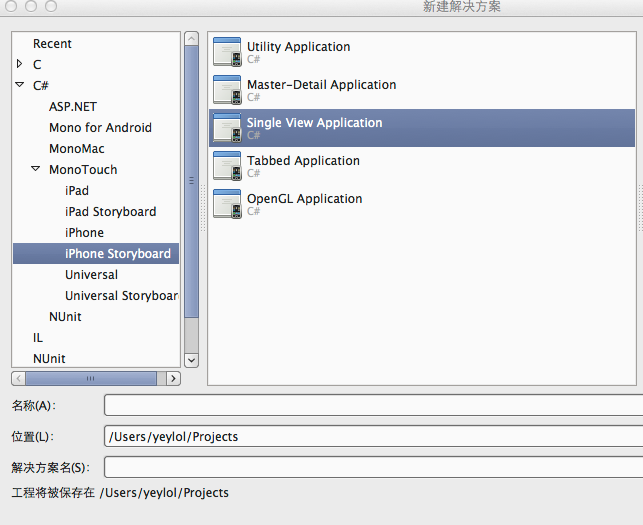This screenshot has width=643, height=525.
Task: Click the OpenGL Application template icon
Action: [x=227, y=204]
